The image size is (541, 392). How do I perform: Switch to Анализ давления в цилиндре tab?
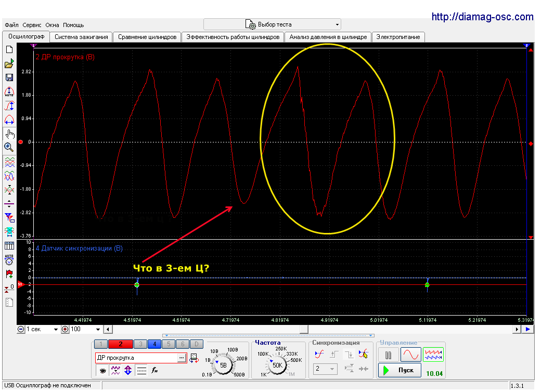tap(328, 37)
